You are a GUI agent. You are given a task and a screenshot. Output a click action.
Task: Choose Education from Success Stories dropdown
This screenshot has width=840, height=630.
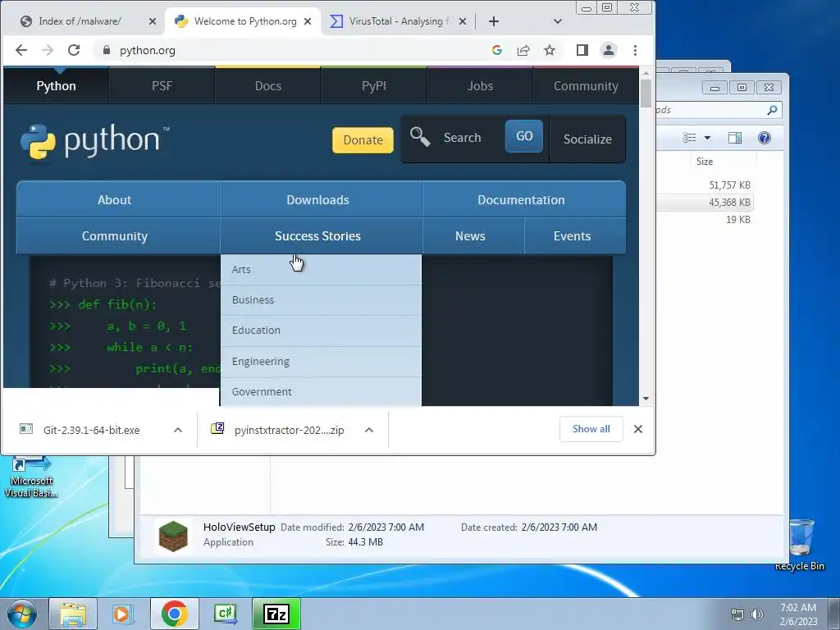(321, 331)
